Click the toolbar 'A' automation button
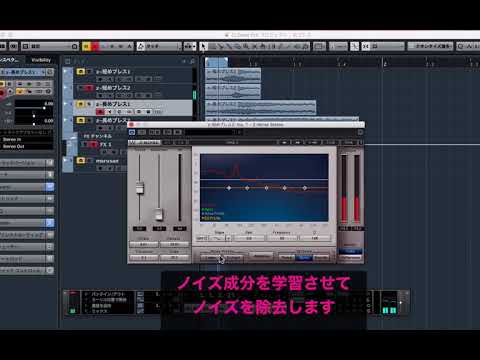 (130, 46)
